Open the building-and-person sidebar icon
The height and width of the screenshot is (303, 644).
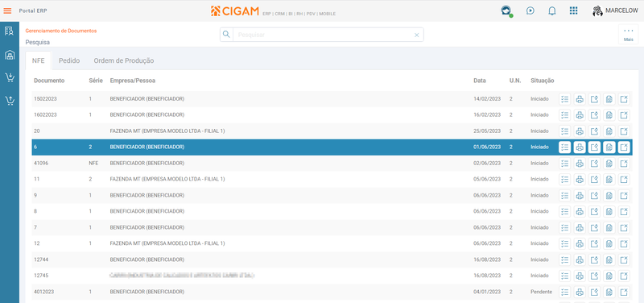[x=9, y=31]
